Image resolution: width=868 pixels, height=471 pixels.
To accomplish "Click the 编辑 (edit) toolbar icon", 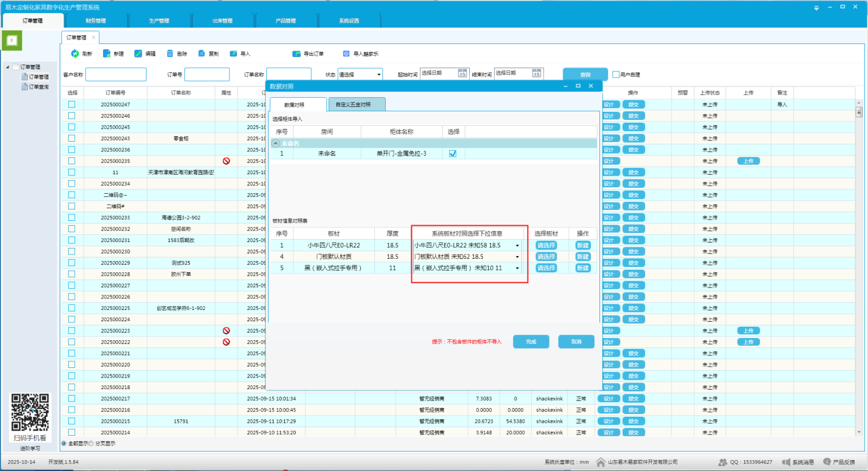I will (138, 54).
